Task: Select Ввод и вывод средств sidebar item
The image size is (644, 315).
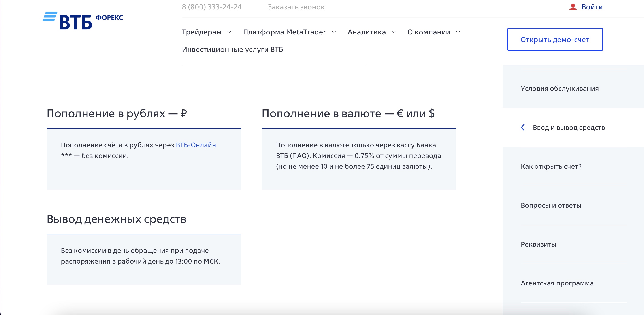Action: (569, 128)
